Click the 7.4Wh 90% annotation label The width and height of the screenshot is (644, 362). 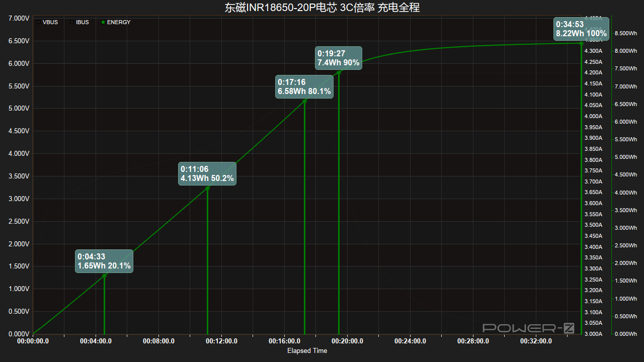pos(339,58)
